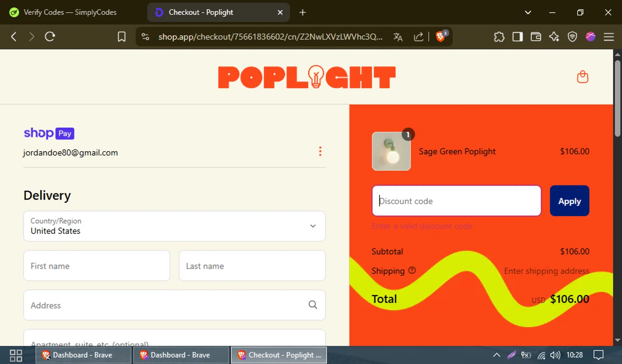Open Leo AI sparkle icon
Viewport: 622px width, 364px height.
(554, 37)
